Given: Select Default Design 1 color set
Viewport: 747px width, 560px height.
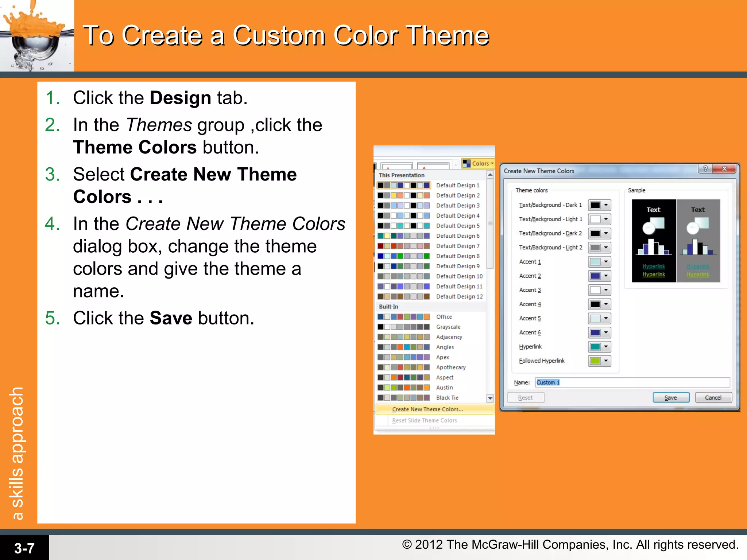Looking at the screenshot, I should (x=457, y=185).
